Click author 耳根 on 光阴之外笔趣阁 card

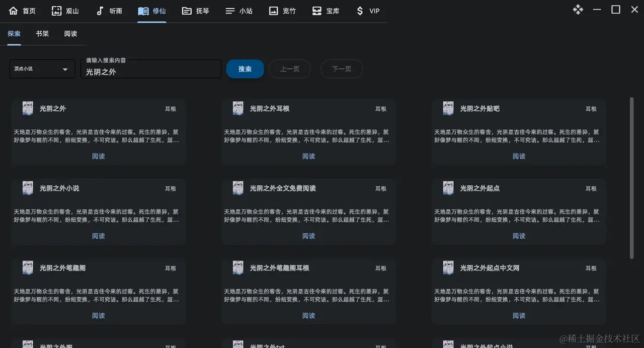point(171,268)
